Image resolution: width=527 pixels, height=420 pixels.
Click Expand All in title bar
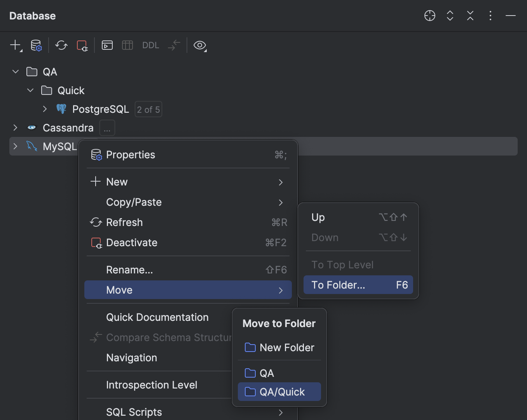click(450, 16)
